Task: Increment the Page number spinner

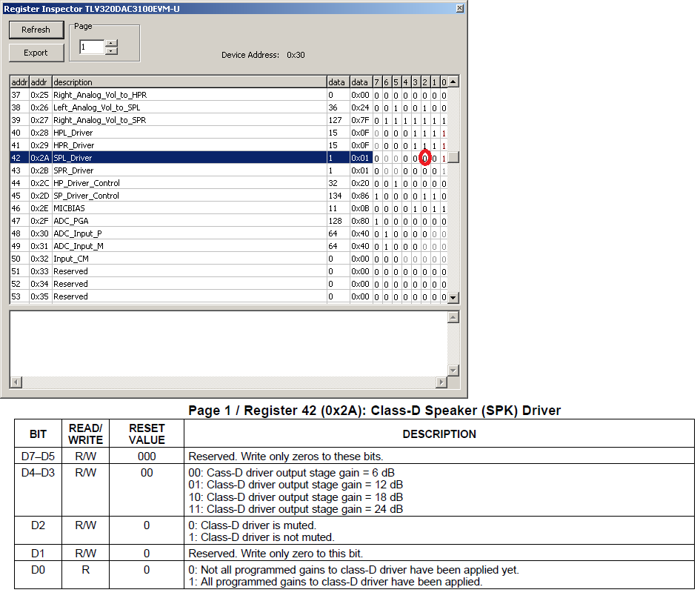Action: pos(111,43)
